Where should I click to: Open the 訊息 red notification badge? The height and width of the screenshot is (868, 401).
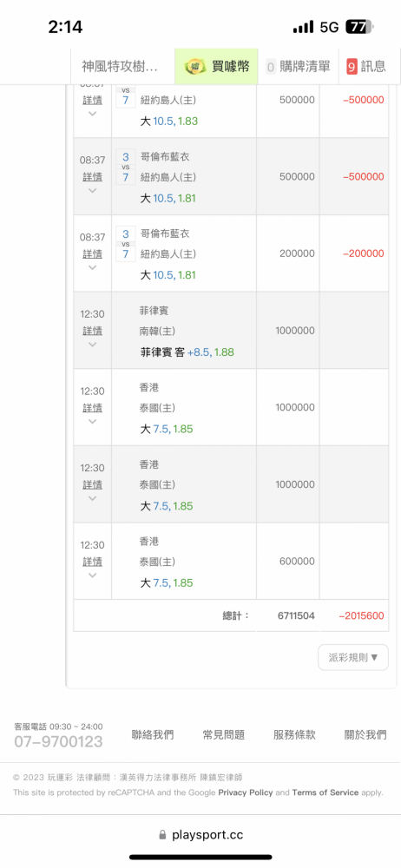pyautogui.click(x=352, y=67)
